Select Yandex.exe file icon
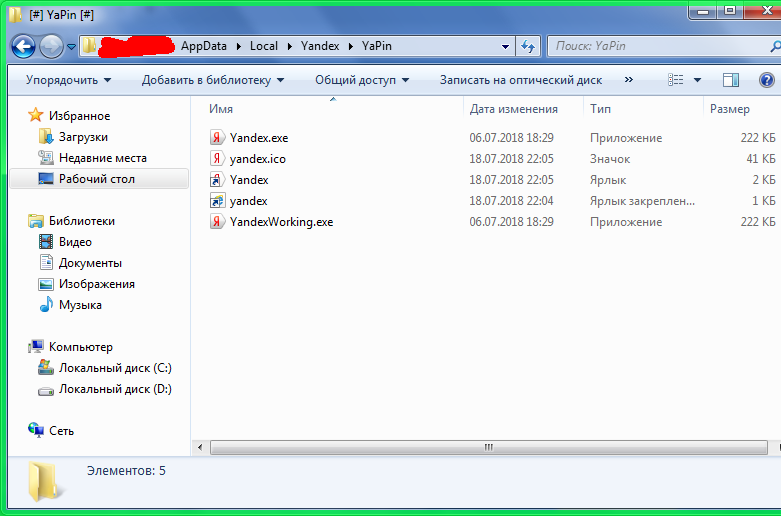 tap(217, 137)
